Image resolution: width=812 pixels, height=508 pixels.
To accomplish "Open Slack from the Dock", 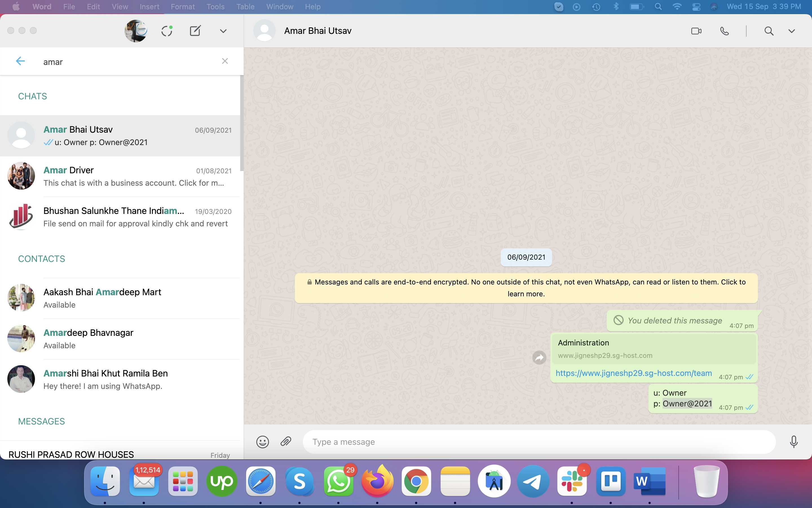I will click(x=572, y=481).
